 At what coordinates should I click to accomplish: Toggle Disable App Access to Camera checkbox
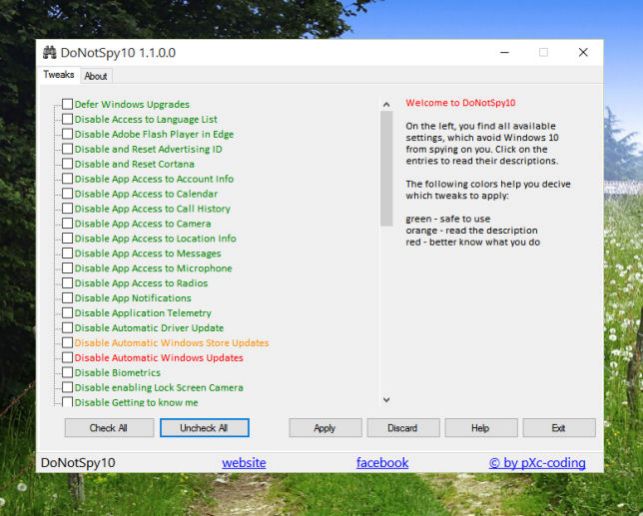coord(67,223)
